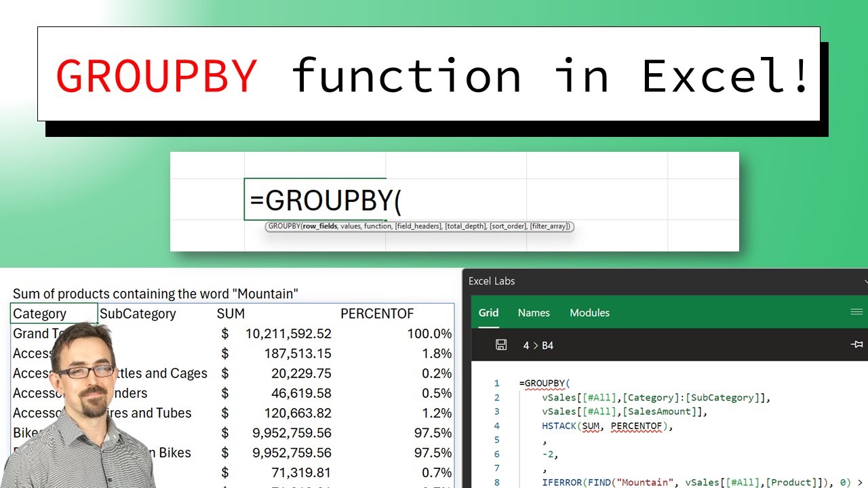This screenshot has height=488, width=868.
Task: Click the 1.8% percentage cell
Action: pos(436,353)
